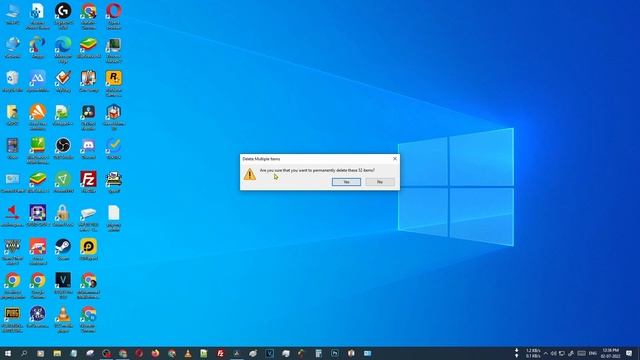Open FileZilla from the taskbar
This screenshot has height=360, width=640.
point(220,353)
